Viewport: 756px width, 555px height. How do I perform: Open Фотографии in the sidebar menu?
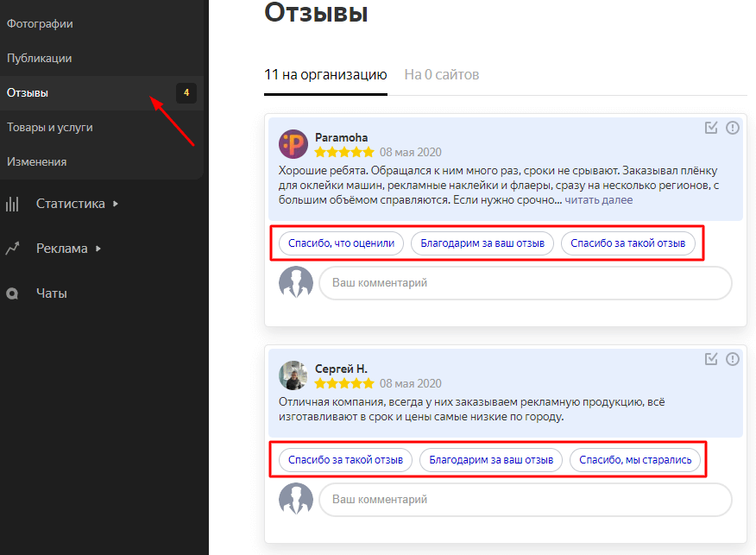pos(40,23)
